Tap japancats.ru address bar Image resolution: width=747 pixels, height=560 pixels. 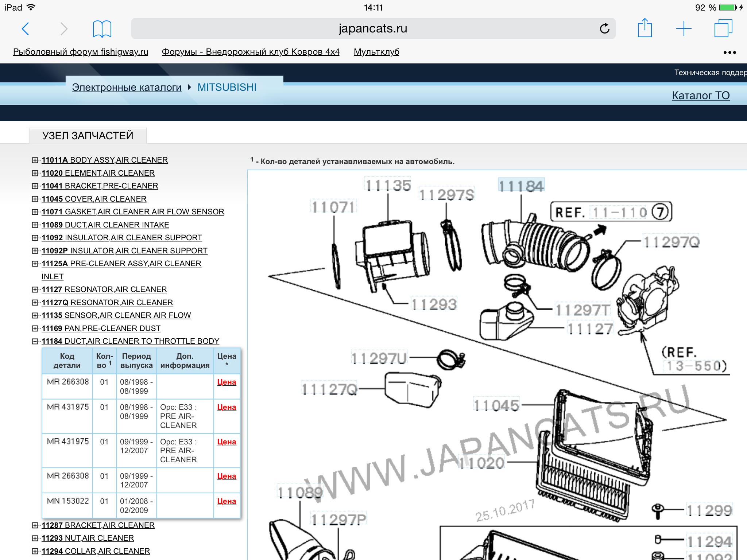372,28
